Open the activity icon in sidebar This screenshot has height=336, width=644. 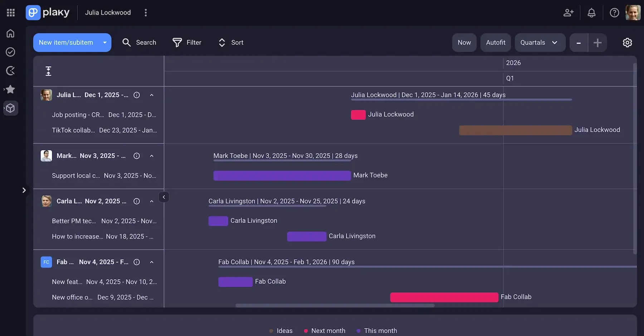pyautogui.click(x=10, y=70)
